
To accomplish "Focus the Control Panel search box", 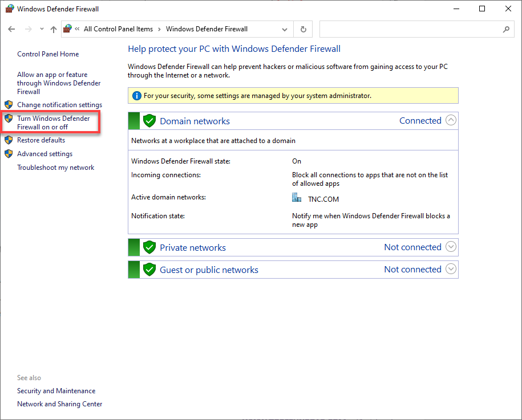I will click(x=416, y=29).
